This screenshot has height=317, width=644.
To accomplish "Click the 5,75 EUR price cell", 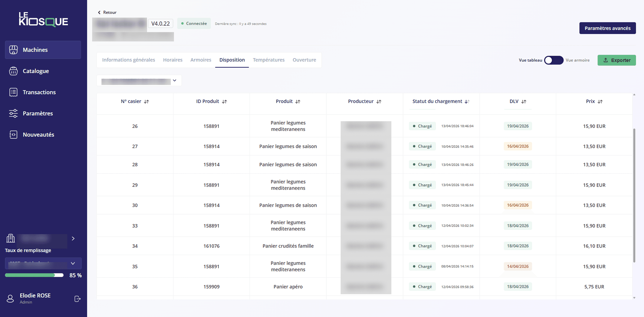I will click(x=594, y=287).
